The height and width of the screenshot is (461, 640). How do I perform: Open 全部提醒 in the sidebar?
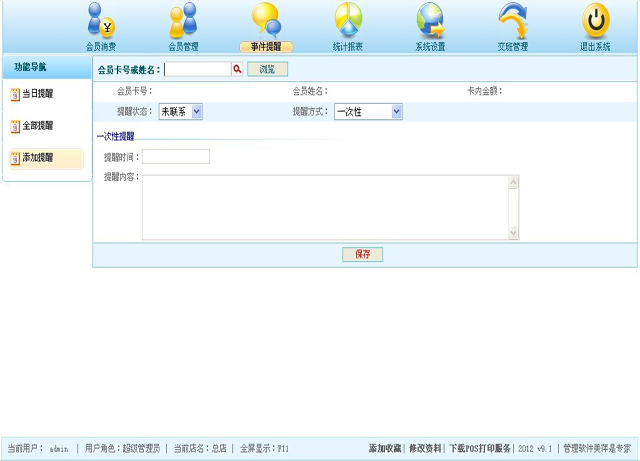point(38,126)
